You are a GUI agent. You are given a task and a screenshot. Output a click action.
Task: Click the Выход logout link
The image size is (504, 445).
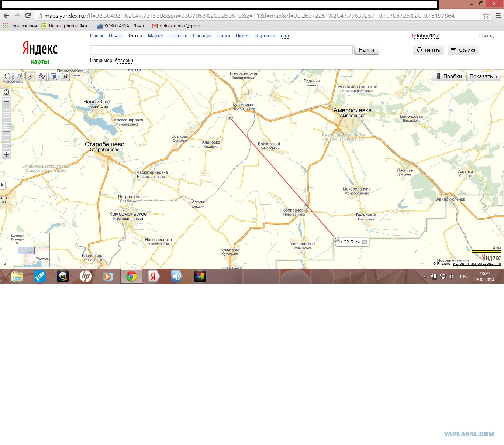486,36
